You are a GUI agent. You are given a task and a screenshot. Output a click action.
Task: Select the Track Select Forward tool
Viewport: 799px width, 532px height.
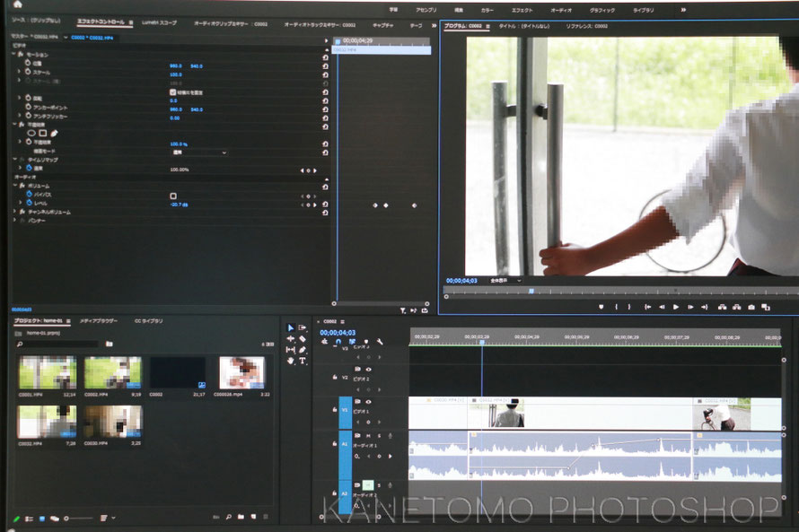click(x=303, y=327)
